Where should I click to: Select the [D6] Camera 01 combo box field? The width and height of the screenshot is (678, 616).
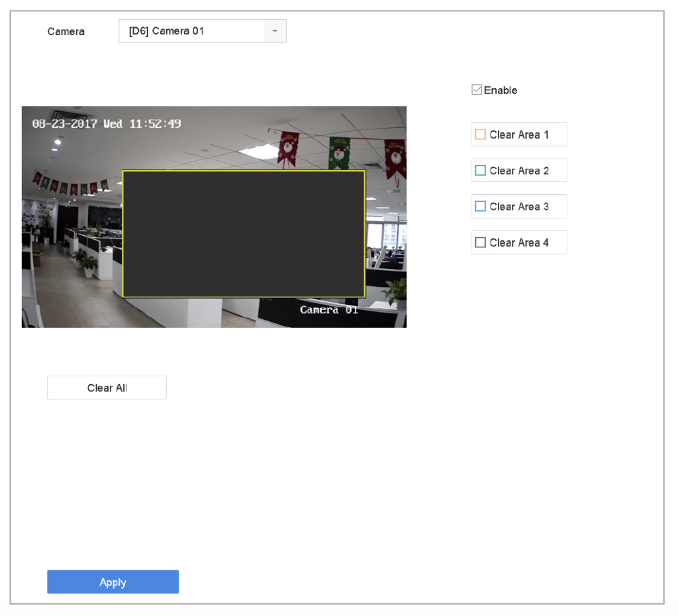tap(192, 30)
